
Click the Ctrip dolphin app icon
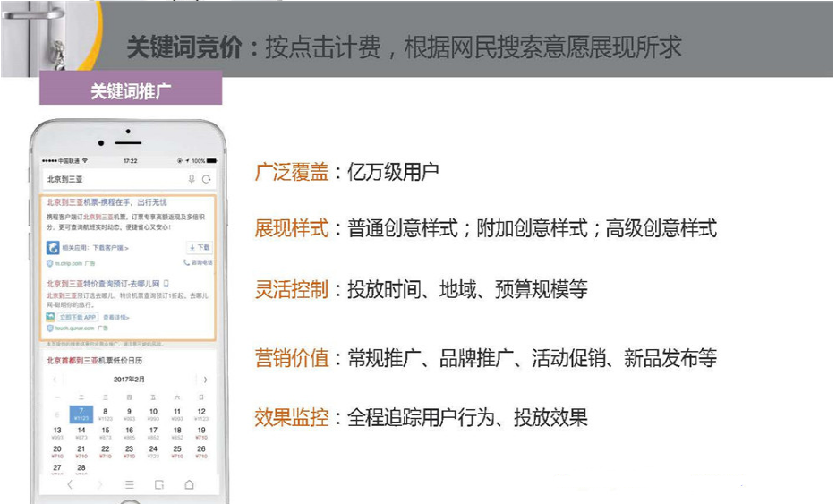click(x=54, y=247)
